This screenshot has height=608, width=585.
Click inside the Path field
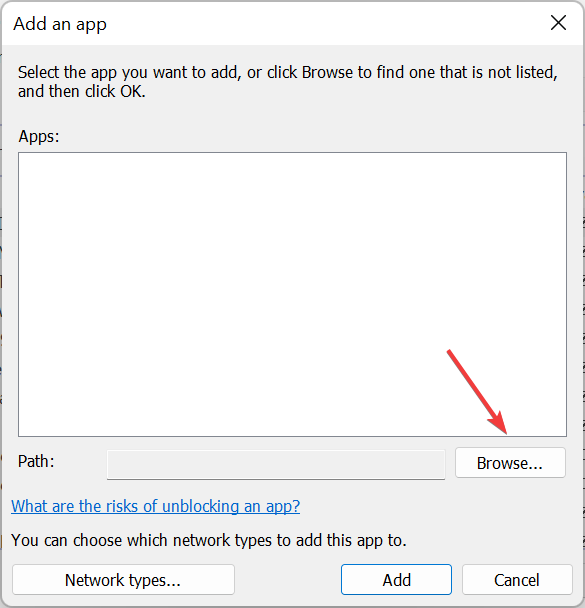[276, 465]
